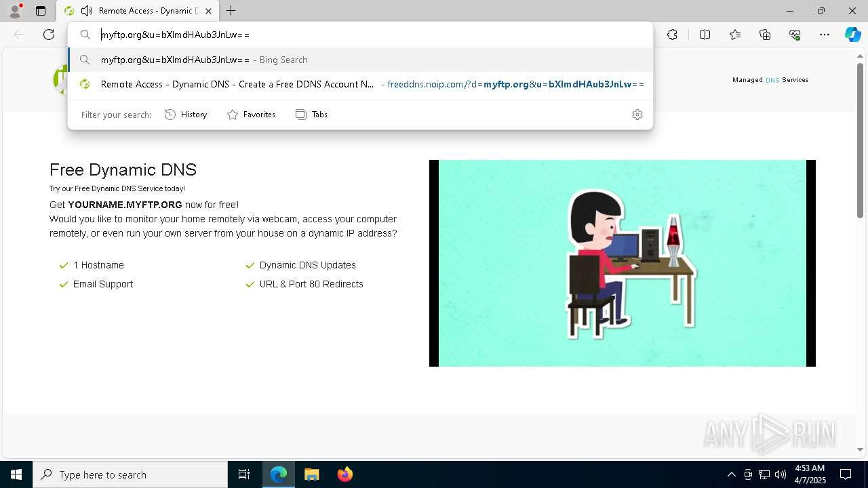
Task: Refresh the page
Action: [49, 35]
